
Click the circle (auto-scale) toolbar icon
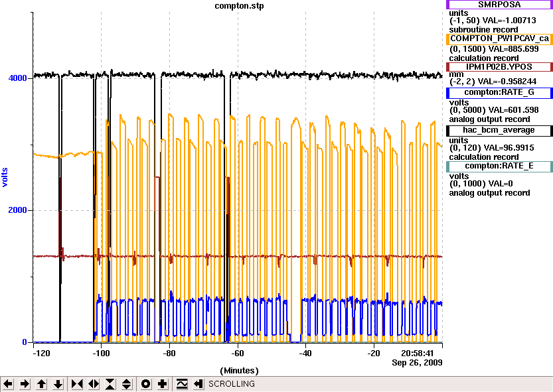[x=145, y=384]
